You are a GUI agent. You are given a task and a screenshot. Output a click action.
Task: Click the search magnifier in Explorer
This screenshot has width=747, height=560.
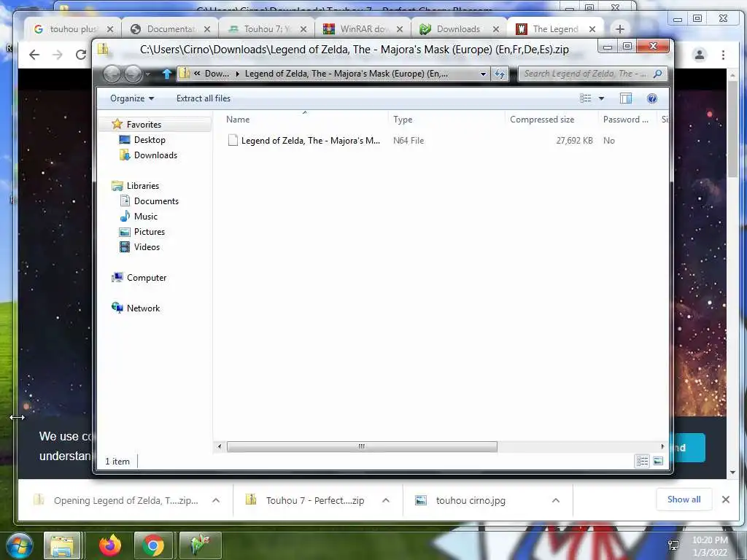pos(658,74)
